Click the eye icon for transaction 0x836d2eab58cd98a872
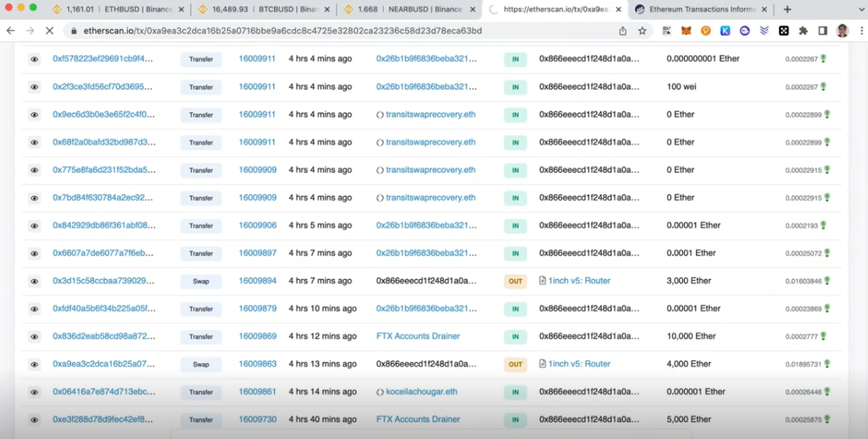The image size is (868, 439). [x=34, y=336]
